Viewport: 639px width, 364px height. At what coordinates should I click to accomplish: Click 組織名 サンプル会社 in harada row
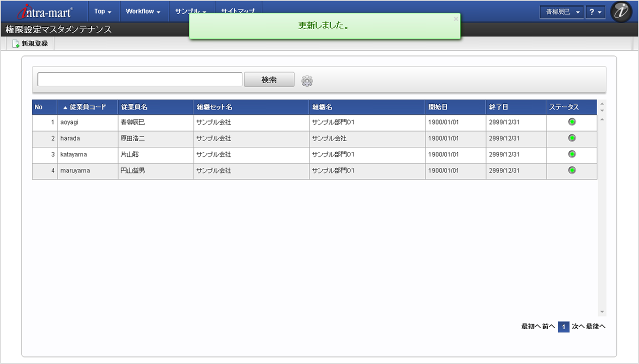coord(329,139)
